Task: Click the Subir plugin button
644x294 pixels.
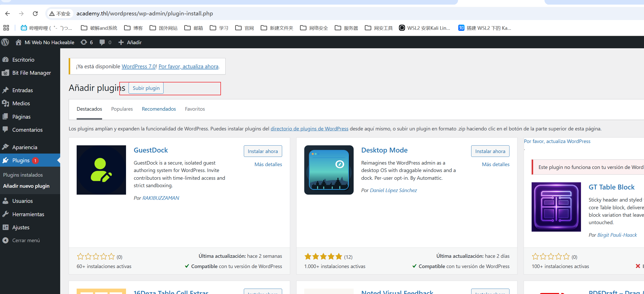Action: [146, 88]
